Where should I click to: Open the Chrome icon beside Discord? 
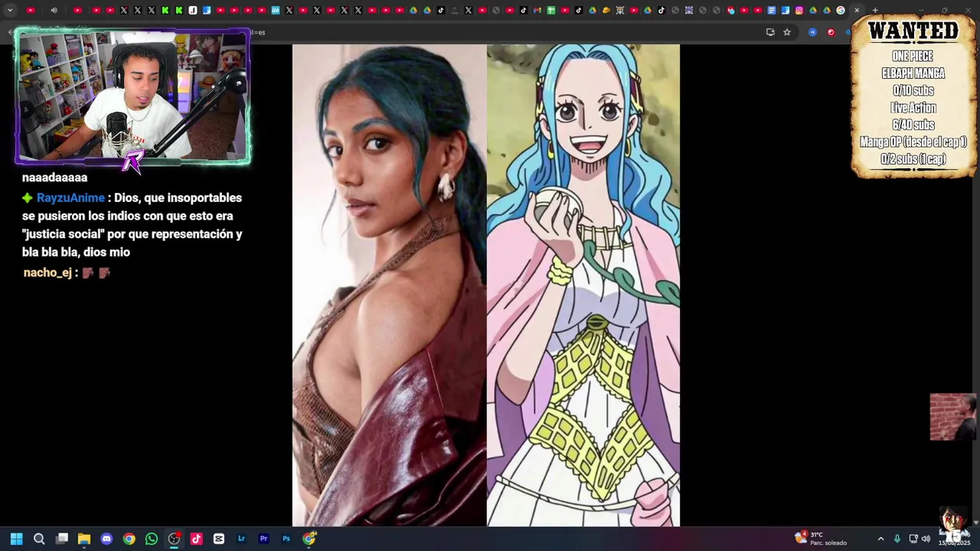coord(129,539)
